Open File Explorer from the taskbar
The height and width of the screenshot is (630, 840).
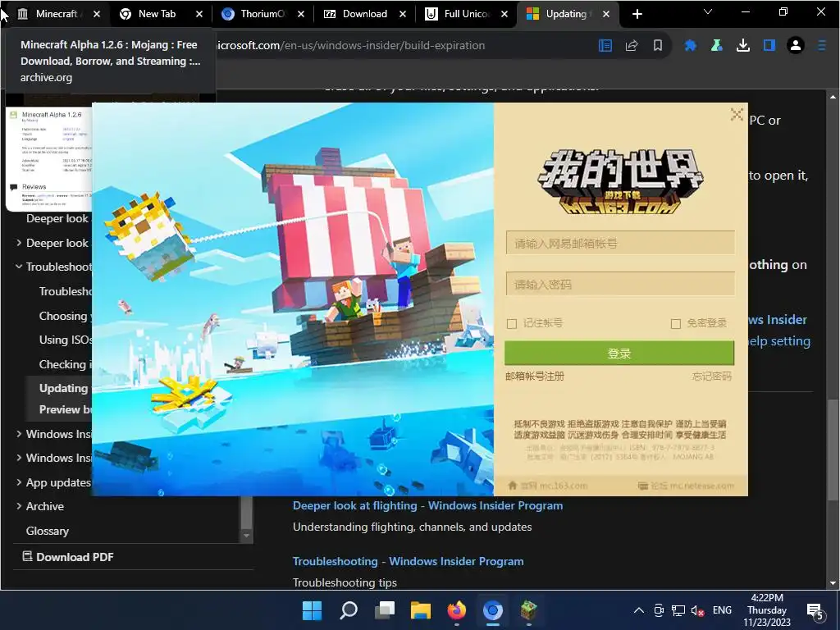click(421, 610)
